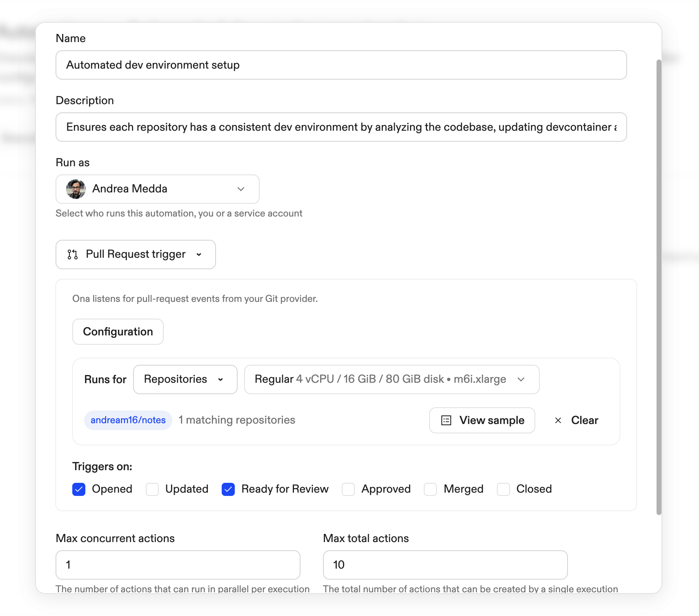The width and height of the screenshot is (699, 616).
Task: Switch to the Configuration tab
Action: click(x=118, y=332)
